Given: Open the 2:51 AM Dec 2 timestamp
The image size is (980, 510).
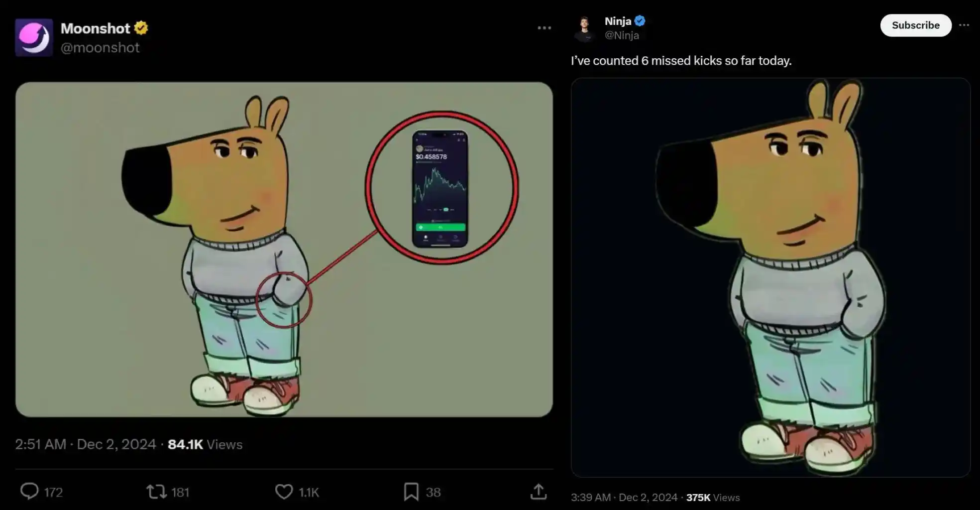Looking at the screenshot, I should 86,444.
